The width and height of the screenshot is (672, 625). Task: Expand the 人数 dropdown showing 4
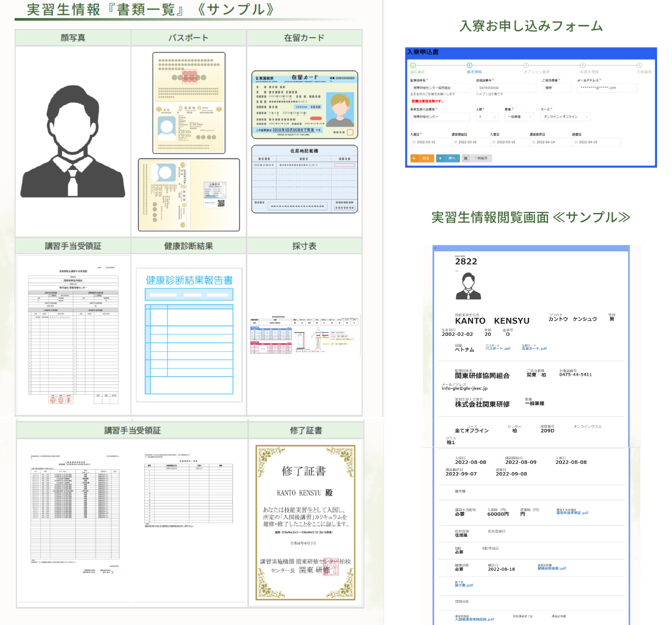tap(487, 117)
